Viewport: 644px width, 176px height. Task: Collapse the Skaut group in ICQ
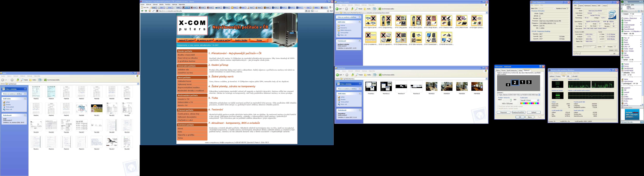622,34
